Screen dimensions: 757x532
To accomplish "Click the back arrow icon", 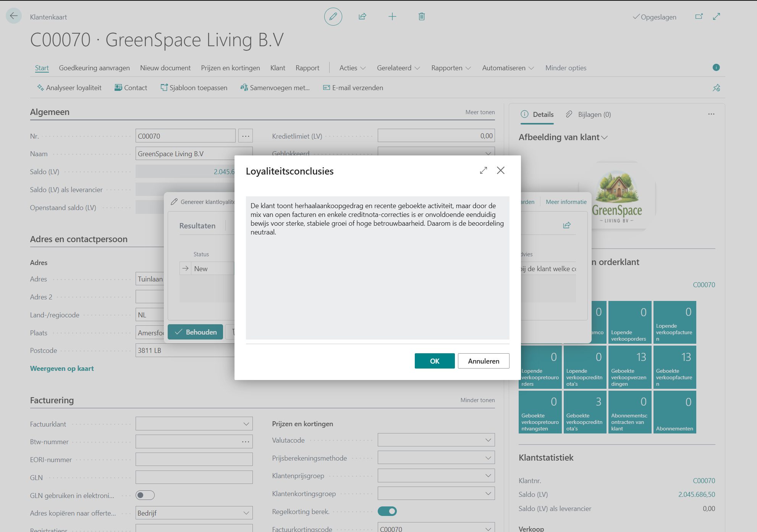I will tap(14, 16).
